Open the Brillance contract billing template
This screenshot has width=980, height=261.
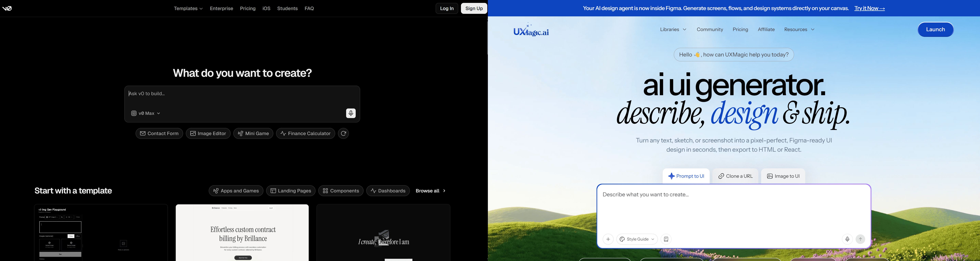242,233
